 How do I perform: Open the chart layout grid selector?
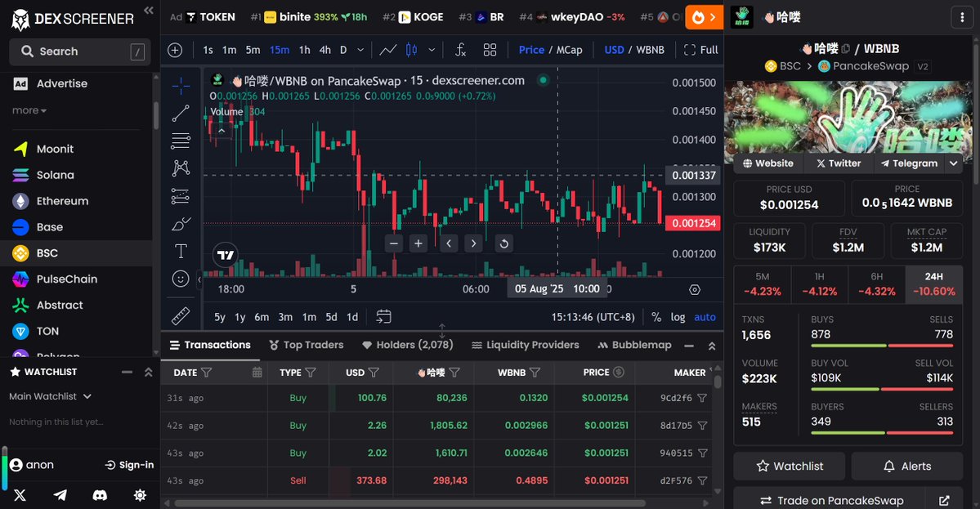490,50
